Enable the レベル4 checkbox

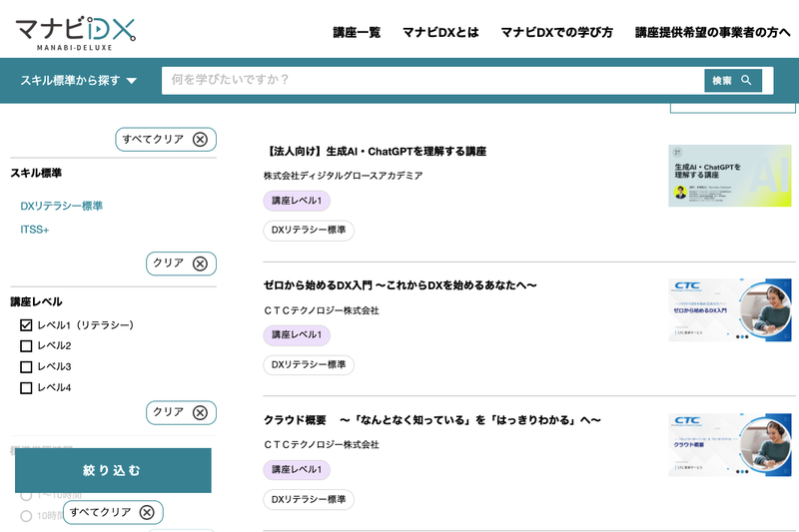[x=26, y=388]
